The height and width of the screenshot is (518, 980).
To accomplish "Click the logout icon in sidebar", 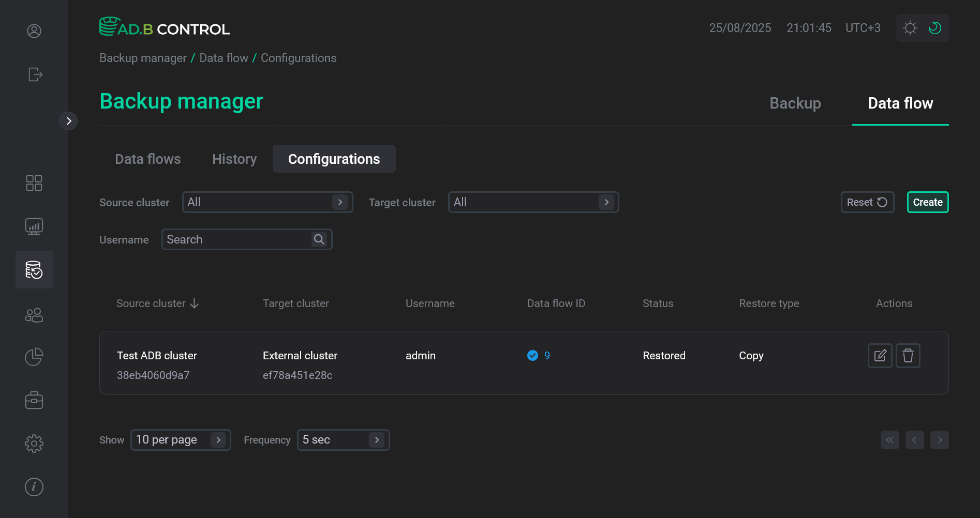I will point(34,74).
